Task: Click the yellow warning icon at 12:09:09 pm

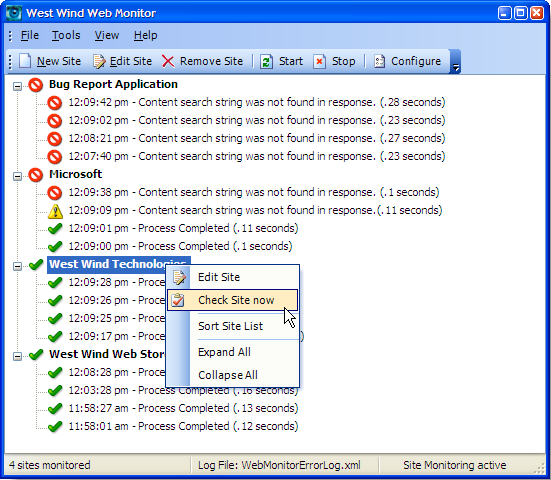Action: (55, 211)
